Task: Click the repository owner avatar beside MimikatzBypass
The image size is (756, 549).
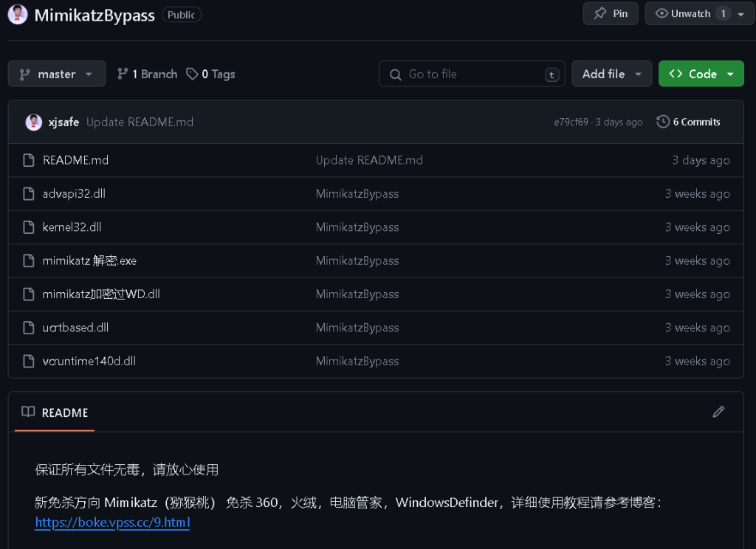Action: point(18,15)
